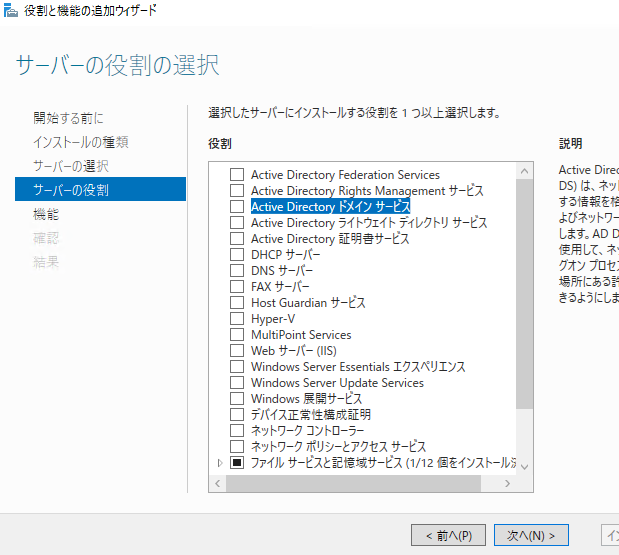619x555 pixels.
Task: Check Windows Server Essentials エクスペリエンス
Action: click(x=237, y=367)
